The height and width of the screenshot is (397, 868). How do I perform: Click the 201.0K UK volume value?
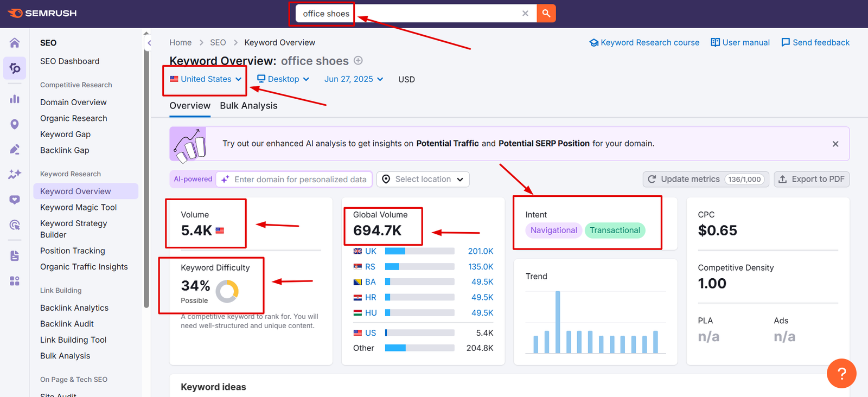(481, 251)
